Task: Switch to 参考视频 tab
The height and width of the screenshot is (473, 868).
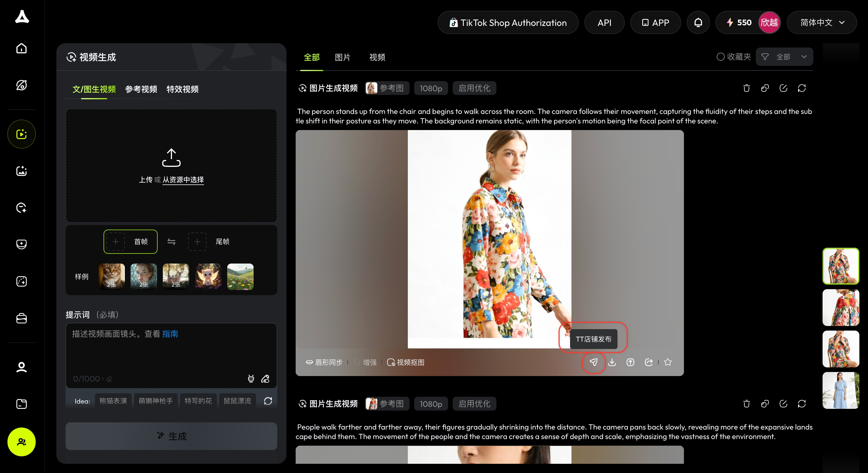Action: click(x=141, y=89)
